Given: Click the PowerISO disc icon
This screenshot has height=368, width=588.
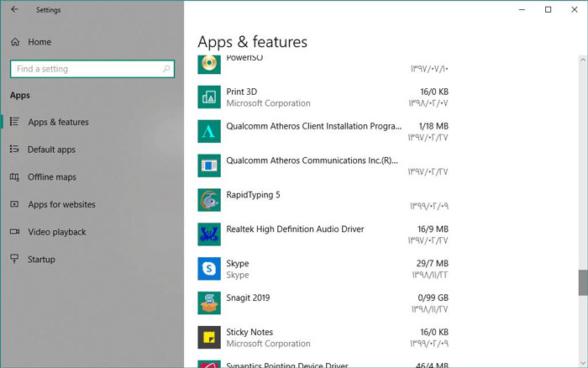Looking at the screenshot, I should 209,64.
